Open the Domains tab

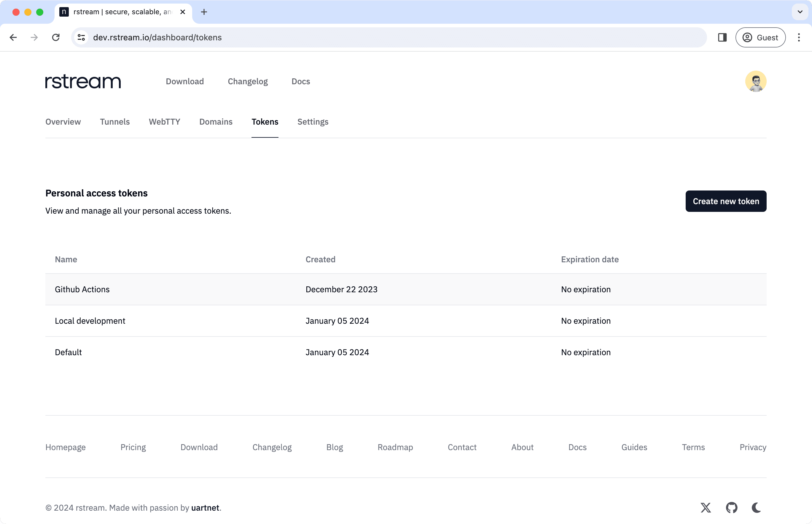pos(216,122)
